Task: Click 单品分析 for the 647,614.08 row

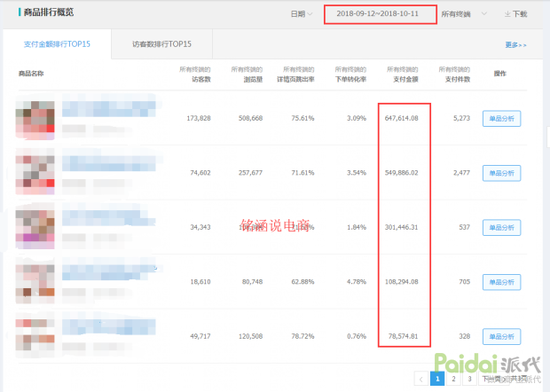Action: click(502, 119)
